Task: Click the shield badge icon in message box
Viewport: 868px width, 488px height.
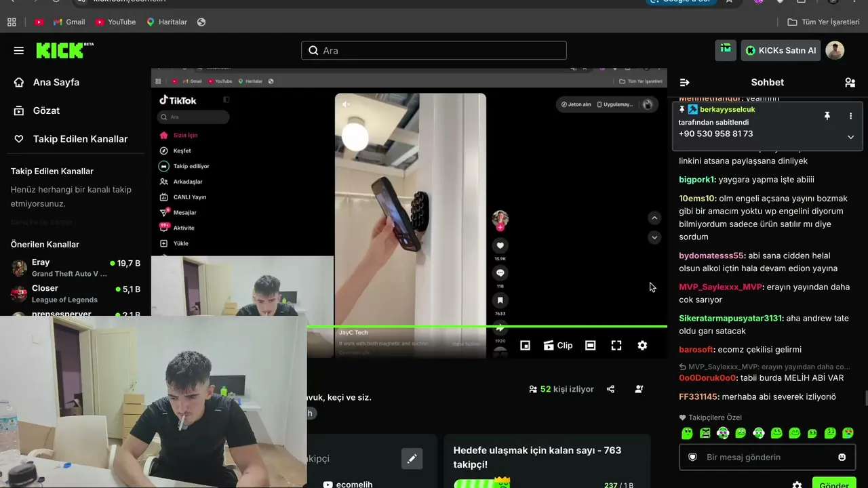Action: point(692,457)
